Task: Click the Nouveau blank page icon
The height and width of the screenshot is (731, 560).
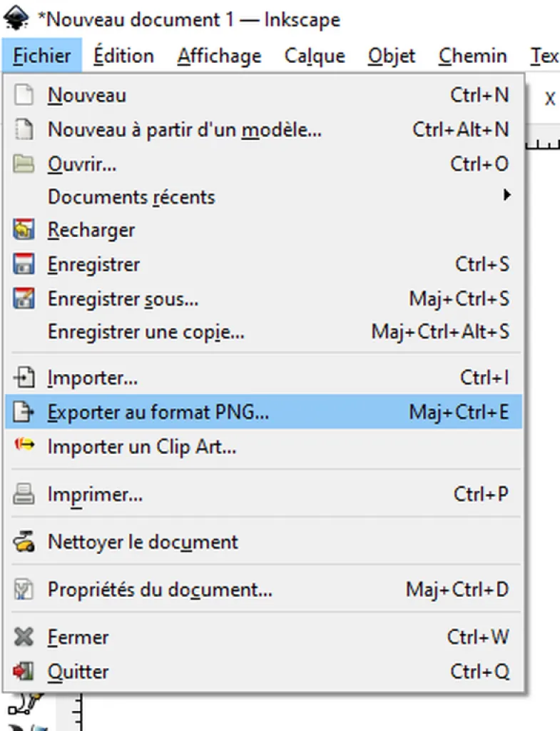Action: 24,95
